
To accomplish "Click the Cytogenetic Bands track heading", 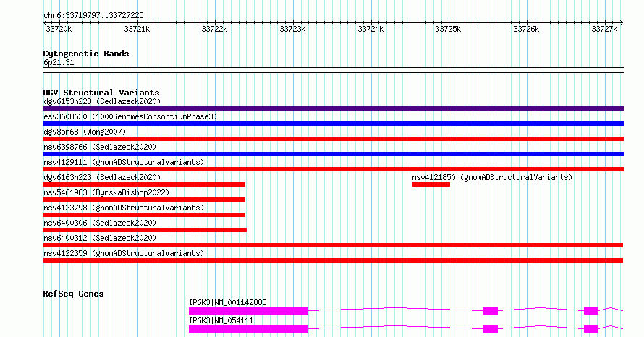I will pos(86,54).
